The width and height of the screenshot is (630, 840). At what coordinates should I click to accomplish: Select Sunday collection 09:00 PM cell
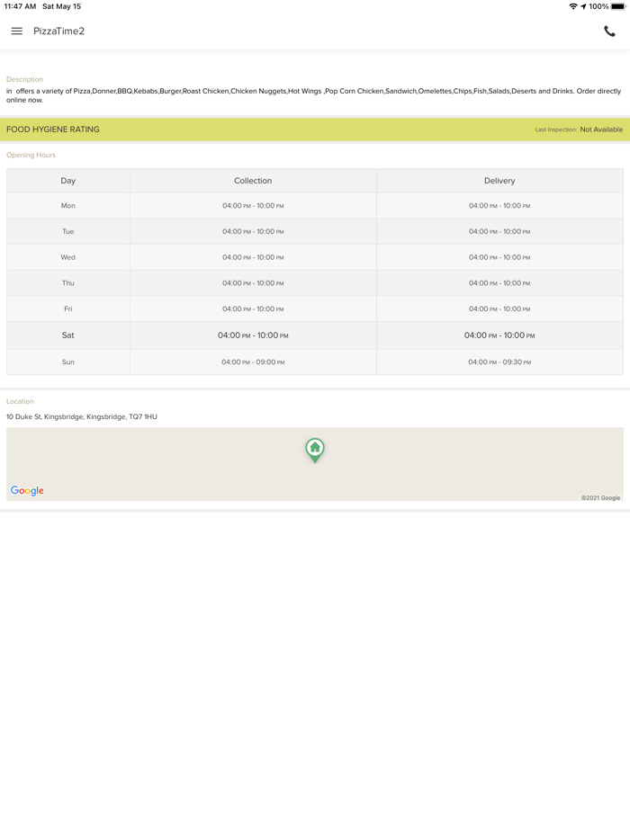pyautogui.click(x=253, y=362)
